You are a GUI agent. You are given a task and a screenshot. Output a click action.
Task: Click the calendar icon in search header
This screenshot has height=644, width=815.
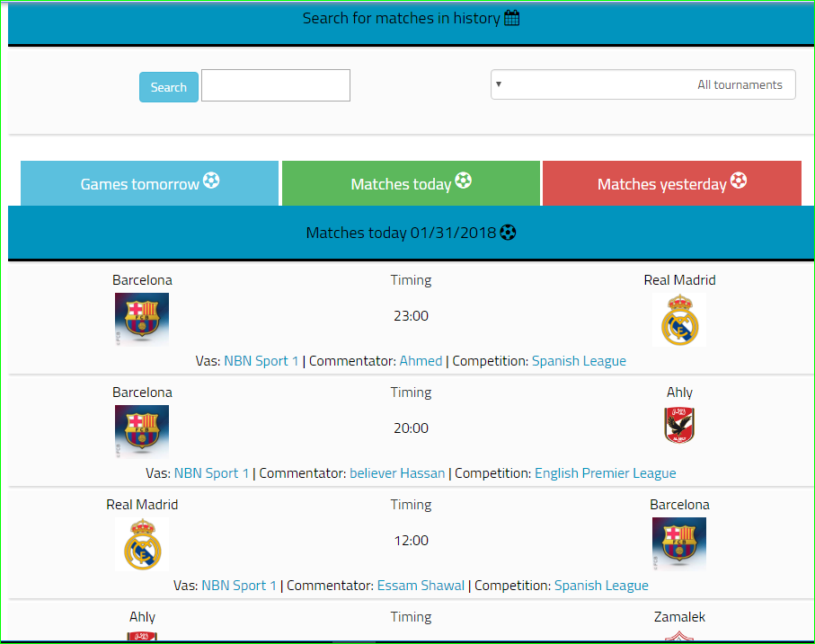[512, 18]
